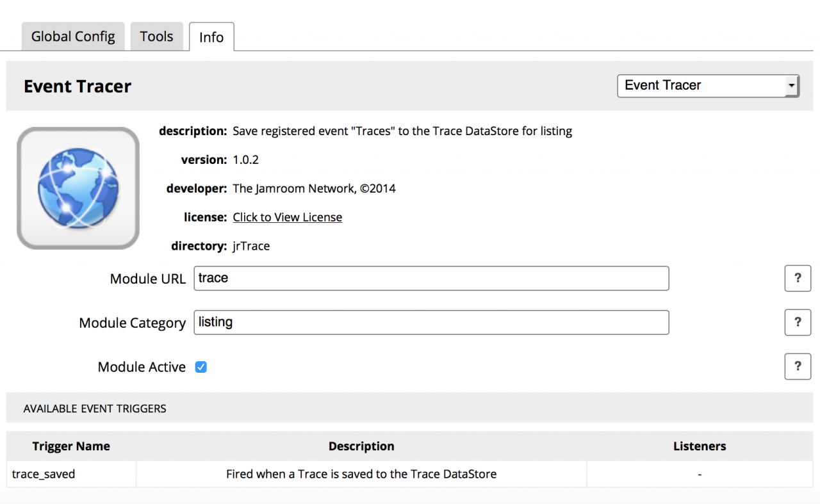This screenshot has width=820, height=504.
Task: Open the Tools tab
Action: point(156,37)
